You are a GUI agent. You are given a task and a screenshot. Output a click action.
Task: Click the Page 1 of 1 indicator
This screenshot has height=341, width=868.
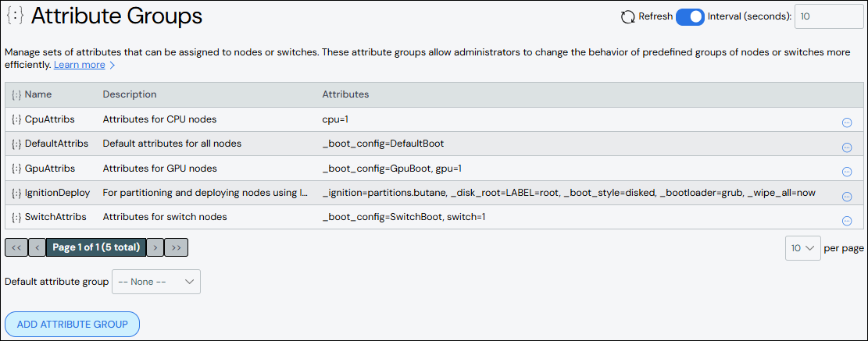(x=96, y=247)
